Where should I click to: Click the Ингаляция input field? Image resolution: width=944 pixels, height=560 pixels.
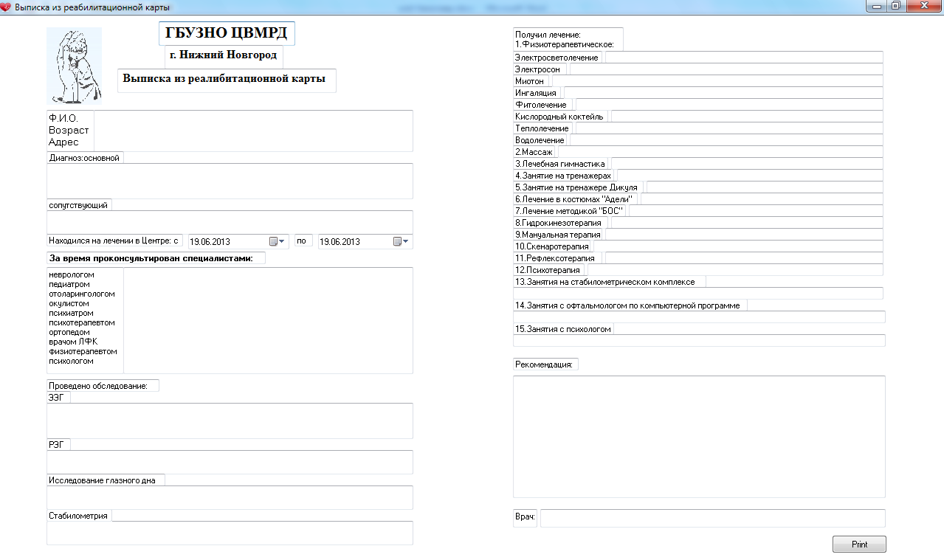click(723, 92)
